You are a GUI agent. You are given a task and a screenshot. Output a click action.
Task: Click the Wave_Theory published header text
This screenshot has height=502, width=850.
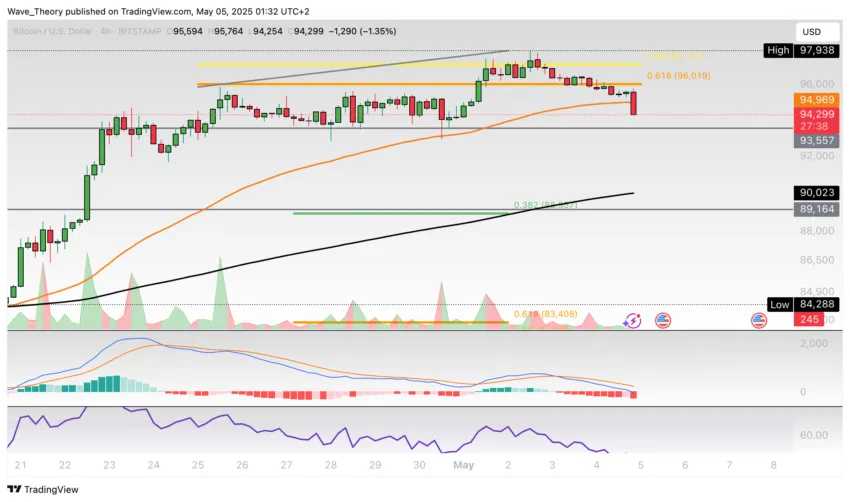point(158,11)
